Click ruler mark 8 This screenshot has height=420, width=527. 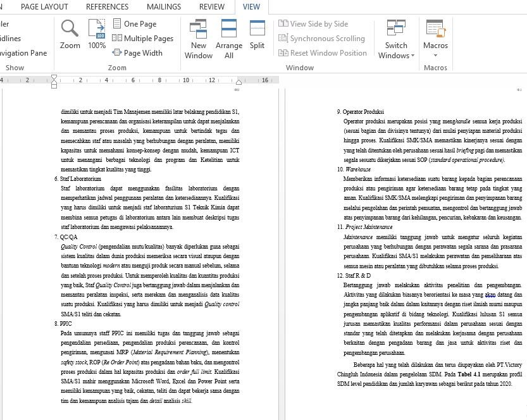[x=159, y=80]
